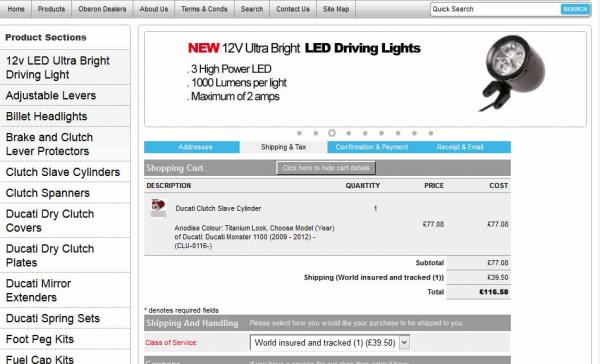The height and width of the screenshot is (364, 600).
Task: Select the fifth carousel dot under banner
Action: point(365,133)
